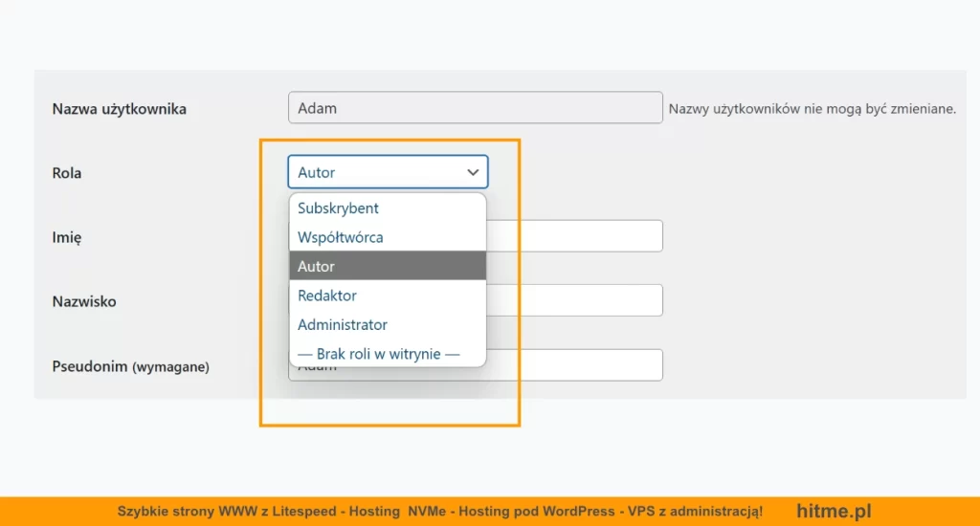Open the hitme.pl link in the banner

pos(834,512)
